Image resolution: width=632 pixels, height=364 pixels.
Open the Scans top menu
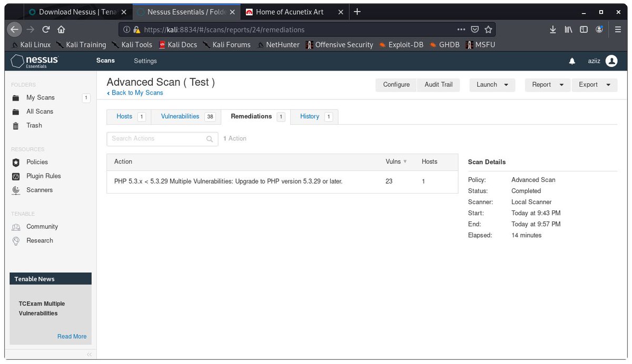point(105,60)
